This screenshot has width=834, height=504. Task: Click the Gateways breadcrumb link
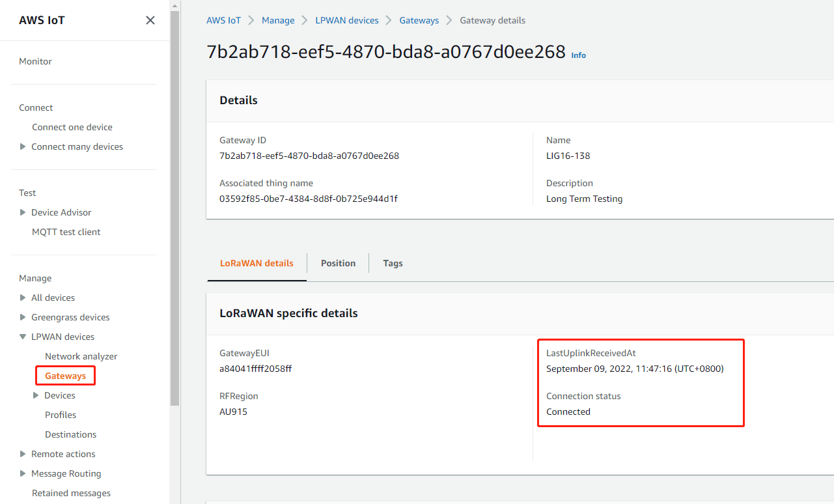[419, 20]
